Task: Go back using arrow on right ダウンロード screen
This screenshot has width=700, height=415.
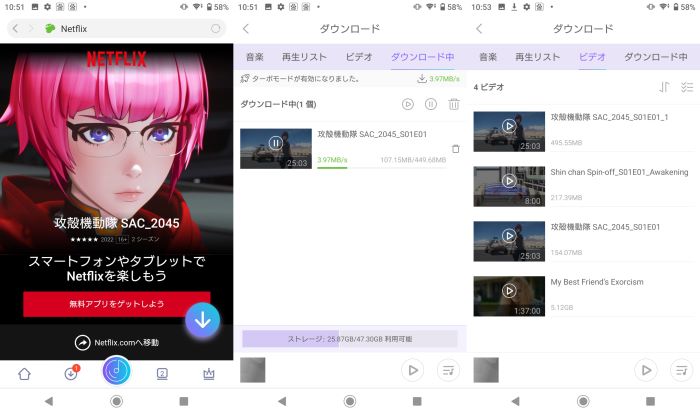Action: [479, 29]
